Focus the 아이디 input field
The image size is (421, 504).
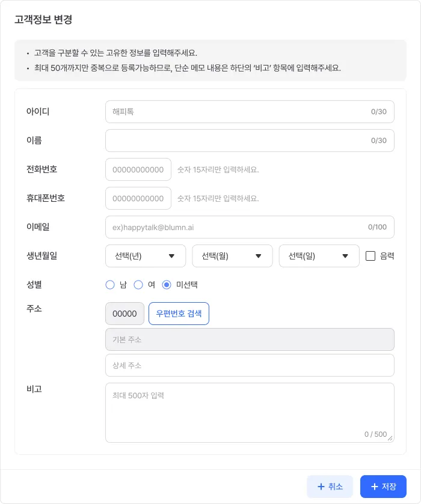[250, 112]
